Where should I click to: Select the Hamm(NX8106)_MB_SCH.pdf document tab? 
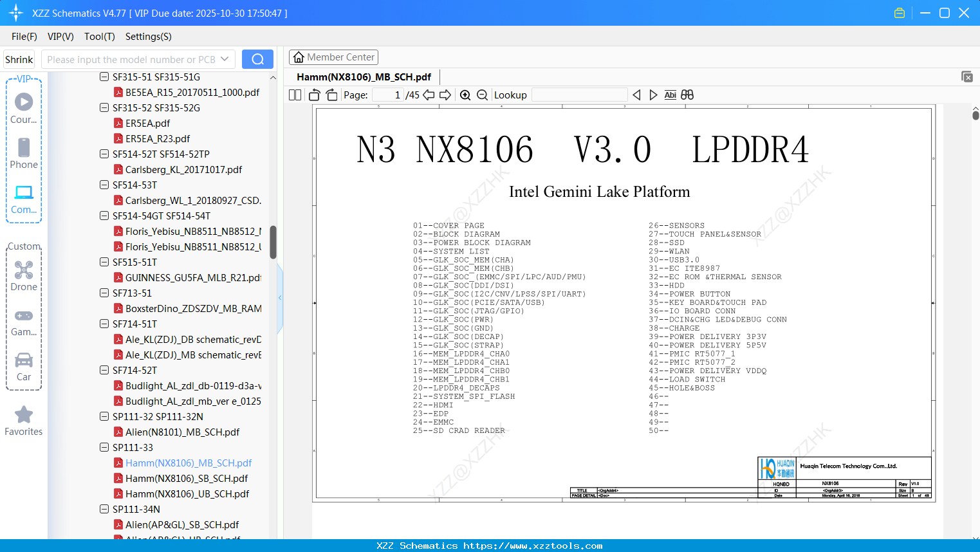click(x=364, y=77)
